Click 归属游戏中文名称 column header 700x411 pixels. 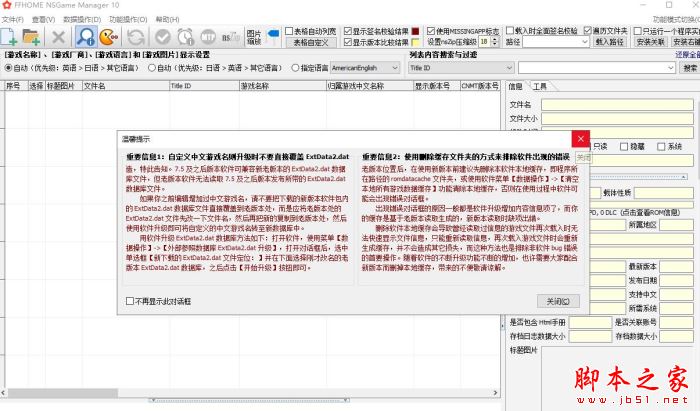370,86
